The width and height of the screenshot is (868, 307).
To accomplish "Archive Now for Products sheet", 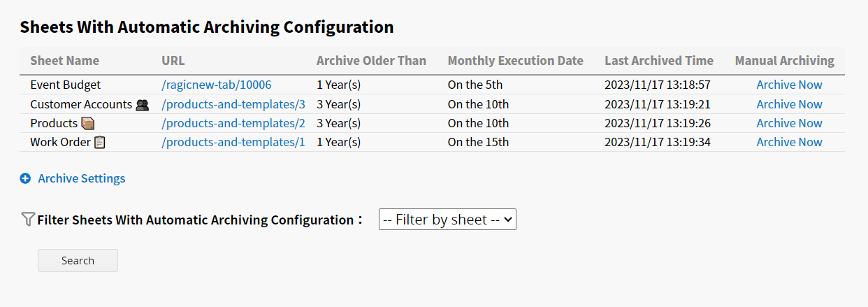I will [x=789, y=123].
